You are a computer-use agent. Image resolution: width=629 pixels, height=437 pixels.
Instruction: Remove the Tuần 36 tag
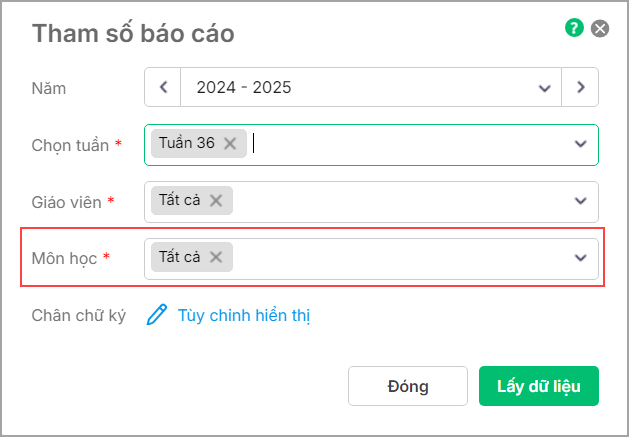pos(230,143)
